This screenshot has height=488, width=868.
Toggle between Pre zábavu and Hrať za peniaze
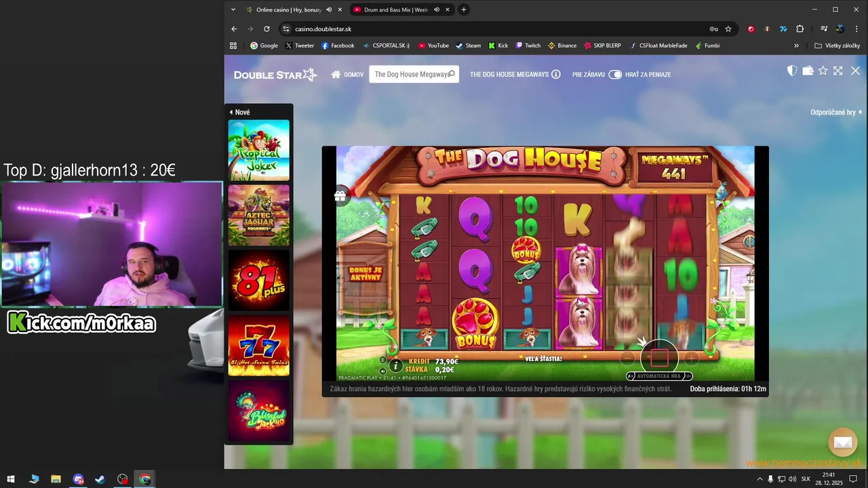click(615, 75)
